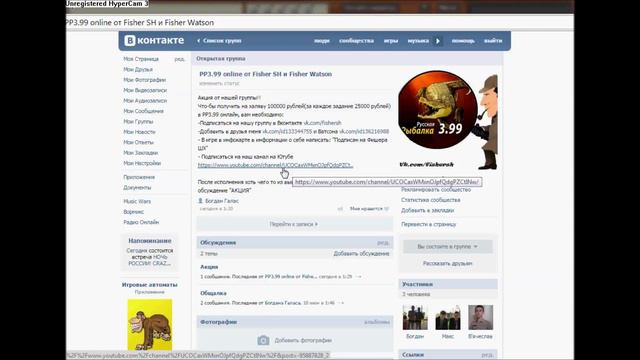Open 'Music Wars' app link
Image resolution: width=640 pixels, height=360 pixels.
click(x=137, y=202)
